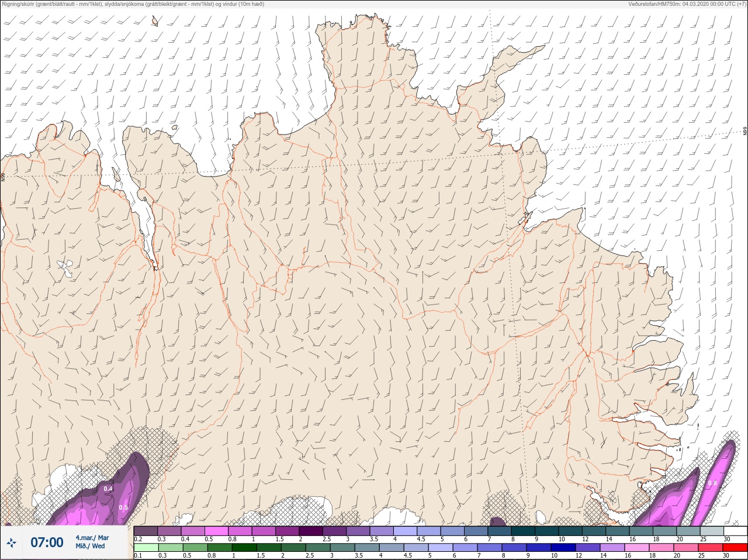Pick the white swatch ending the upper legend
Screen dimensions: 748x560
point(735,531)
